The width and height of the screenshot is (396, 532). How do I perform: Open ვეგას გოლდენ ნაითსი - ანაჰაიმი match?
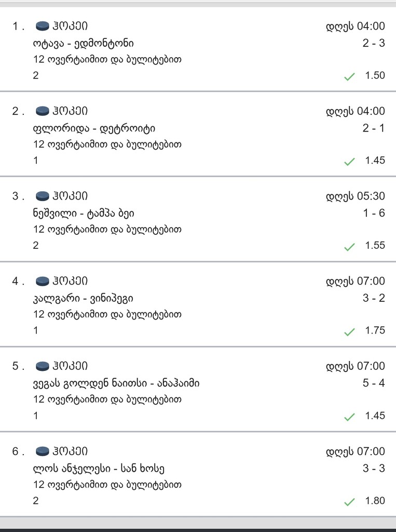(x=116, y=383)
